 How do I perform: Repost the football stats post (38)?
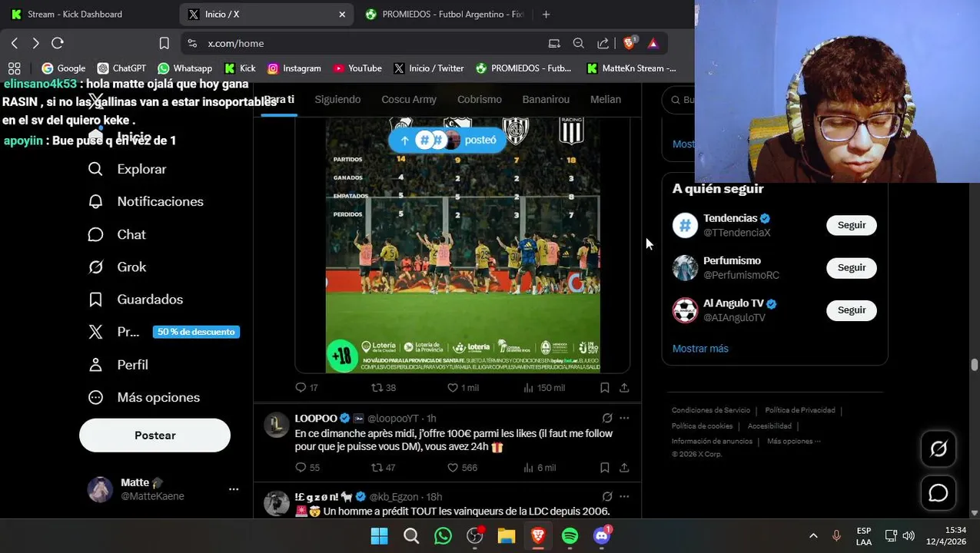coord(384,388)
